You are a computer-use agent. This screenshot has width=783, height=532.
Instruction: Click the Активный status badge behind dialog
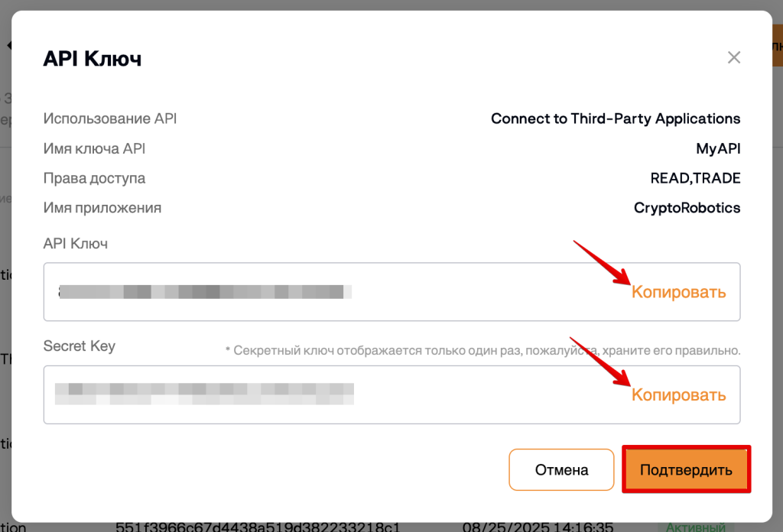click(x=695, y=527)
